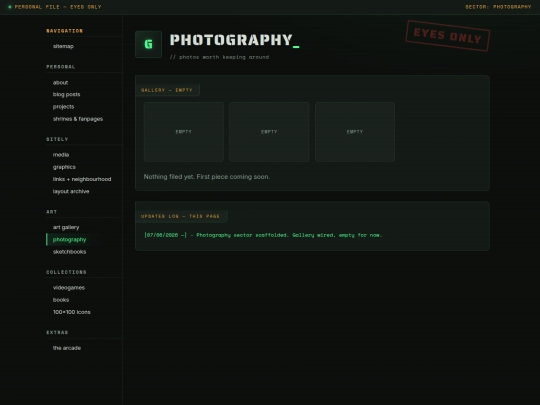Click 'Nothing filed yet' message
The image size is (540, 405).
point(207,177)
